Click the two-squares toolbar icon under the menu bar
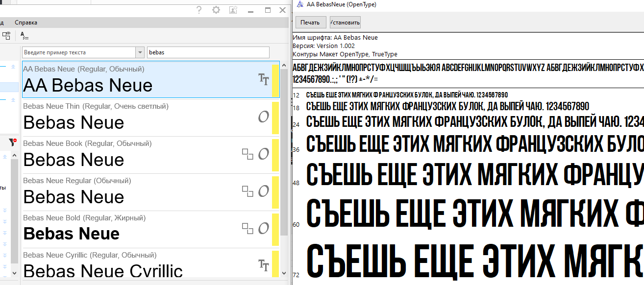This screenshot has width=644, height=285. pos(6,36)
